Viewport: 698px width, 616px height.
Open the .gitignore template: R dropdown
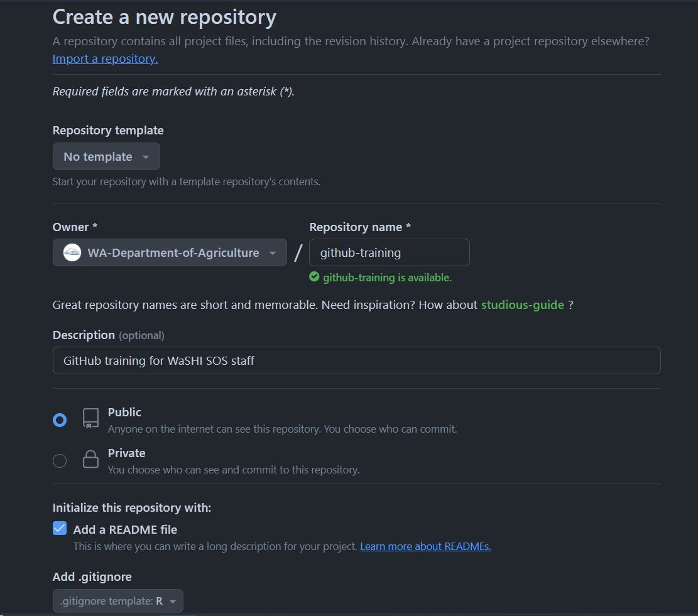point(112,602)
